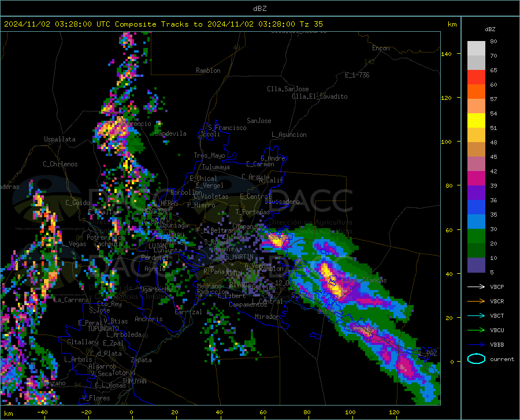Click the 'C_Guido' map label

point(77,203)
